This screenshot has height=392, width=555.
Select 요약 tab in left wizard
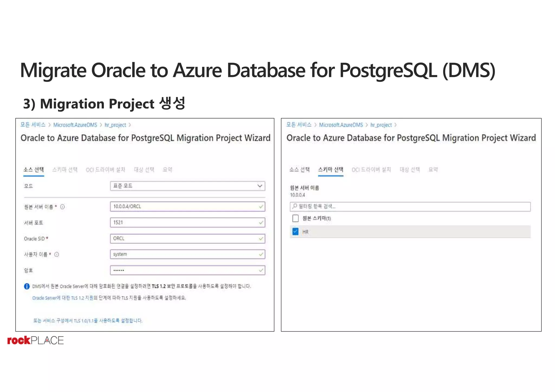pos(167,170)
